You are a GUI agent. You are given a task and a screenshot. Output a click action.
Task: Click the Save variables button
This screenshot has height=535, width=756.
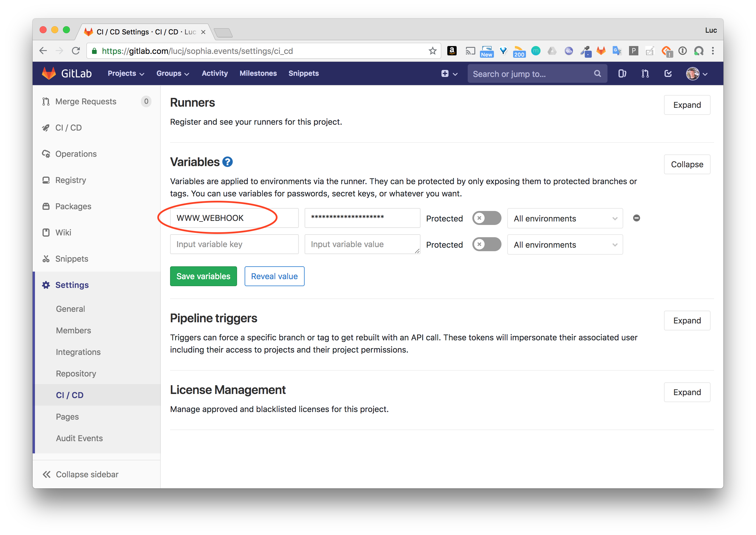[203, 276]
